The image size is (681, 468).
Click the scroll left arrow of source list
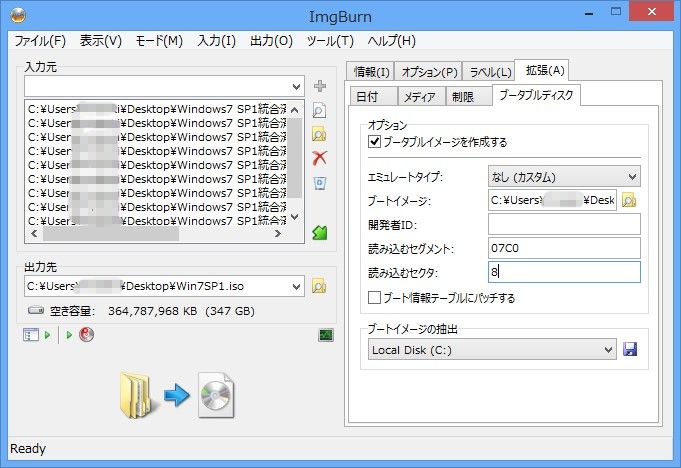(34, 234)
